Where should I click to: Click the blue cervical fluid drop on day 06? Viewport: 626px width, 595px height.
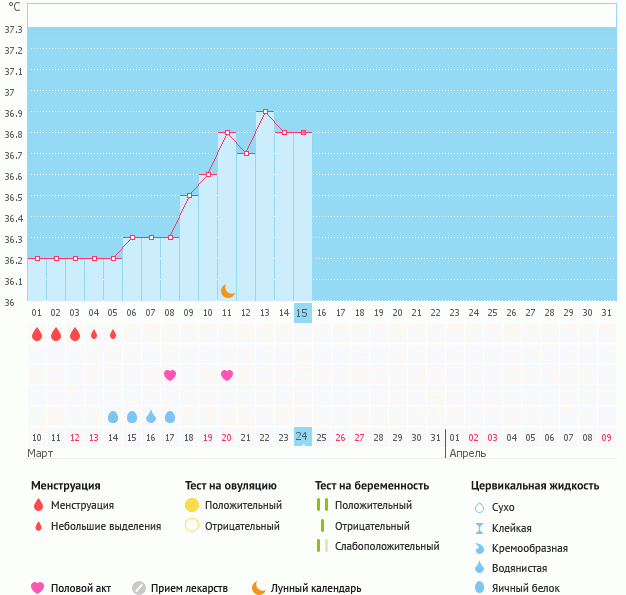[x=132, y=416]
